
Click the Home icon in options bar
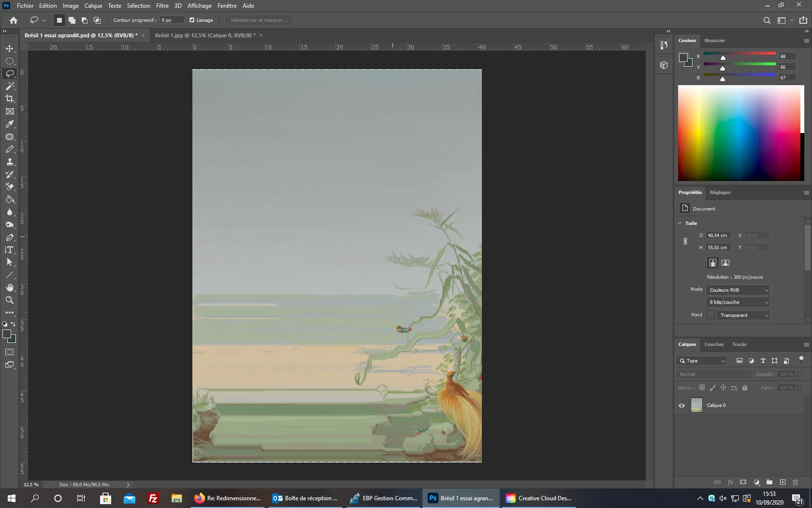pyautogui.click(x=14, y=20)
